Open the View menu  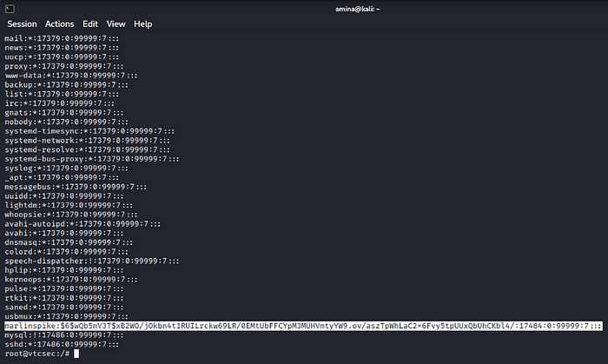(x=116, y=24)
